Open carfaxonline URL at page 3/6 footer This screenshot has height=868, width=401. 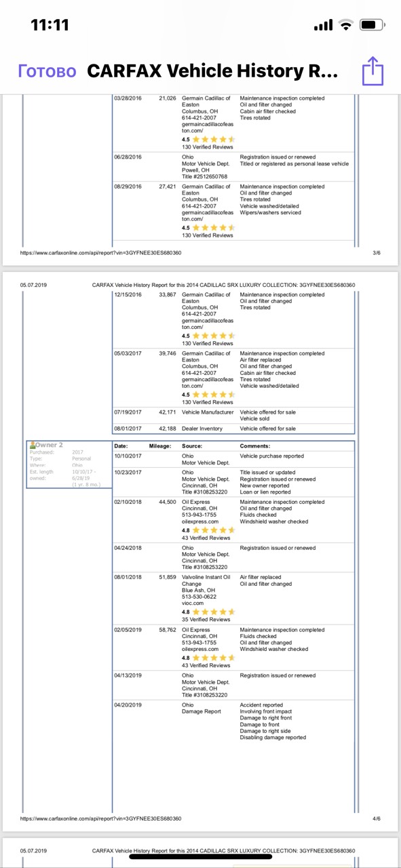[x=101, y=252]
